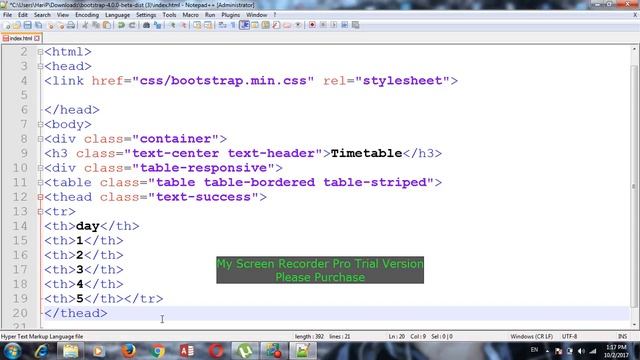Stop macro recording with the stop icon
Viewport: 640px width, 360px height.
pos(323,25)
